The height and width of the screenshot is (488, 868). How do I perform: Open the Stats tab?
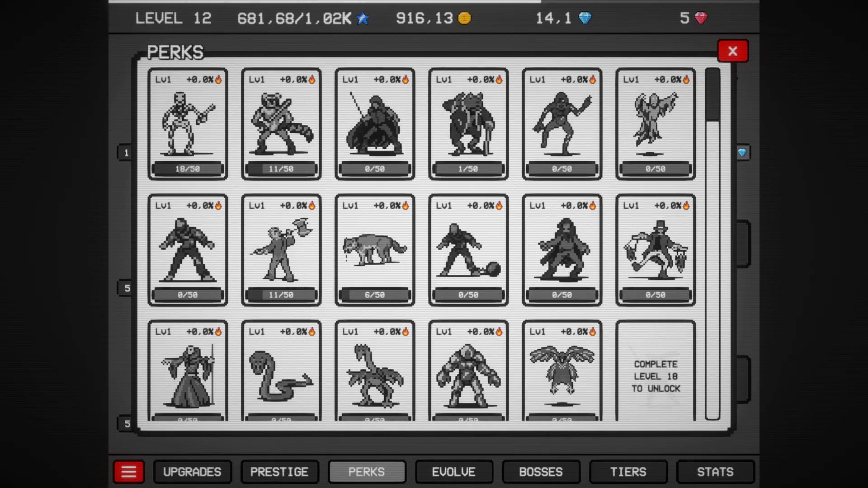716,472
